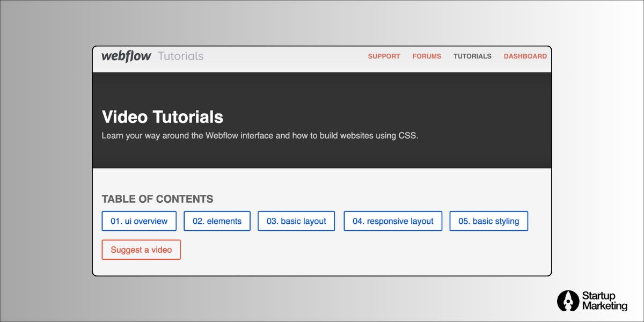Select the Tutorials nav item
Screen dimensions: 644x322
[472, 56]
